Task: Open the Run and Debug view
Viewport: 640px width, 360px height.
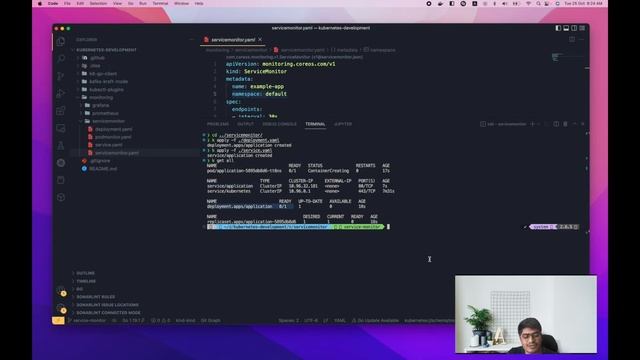Action: (x=61, y=93)
